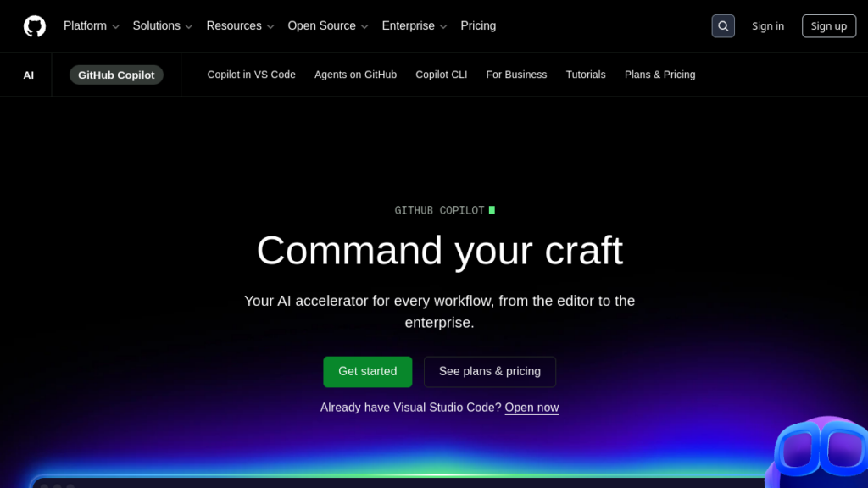Open Agents on GitHub tab
The height and width of the screenshot is (488, 868).
(355, 75)
